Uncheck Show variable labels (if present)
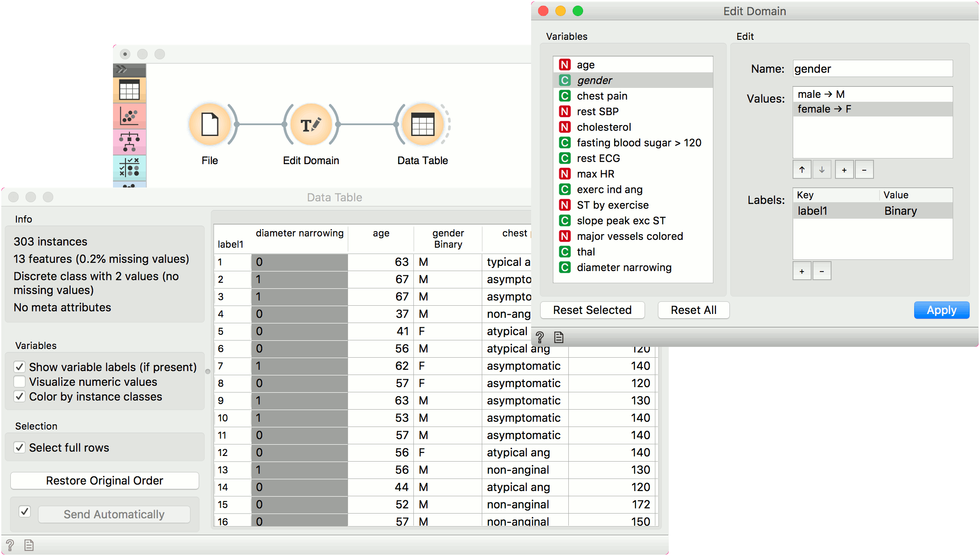Image resolution: width=980 pixels, height=556 pixels. click(x=19, y=367)
